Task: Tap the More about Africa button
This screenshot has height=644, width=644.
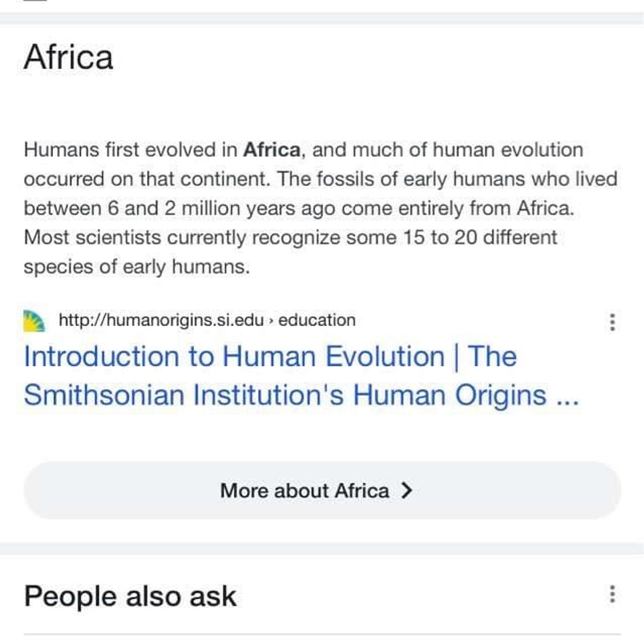Action: (x=322, y=490)
